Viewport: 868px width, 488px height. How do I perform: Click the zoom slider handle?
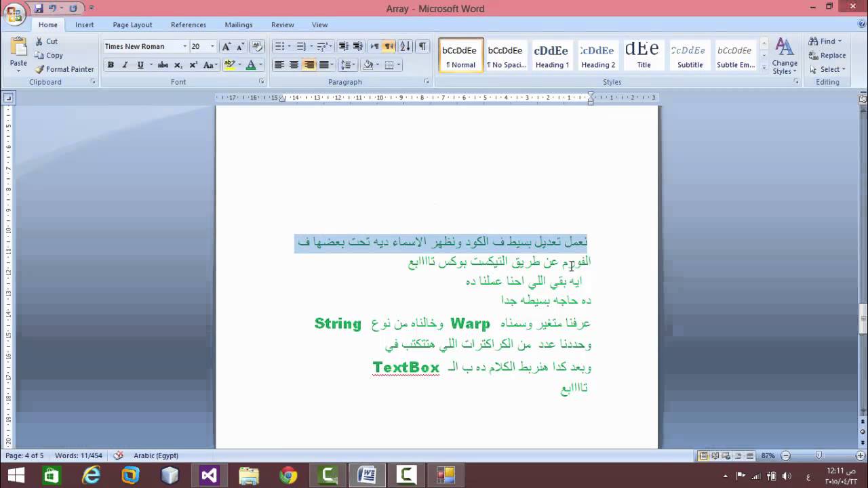[819, 456]
